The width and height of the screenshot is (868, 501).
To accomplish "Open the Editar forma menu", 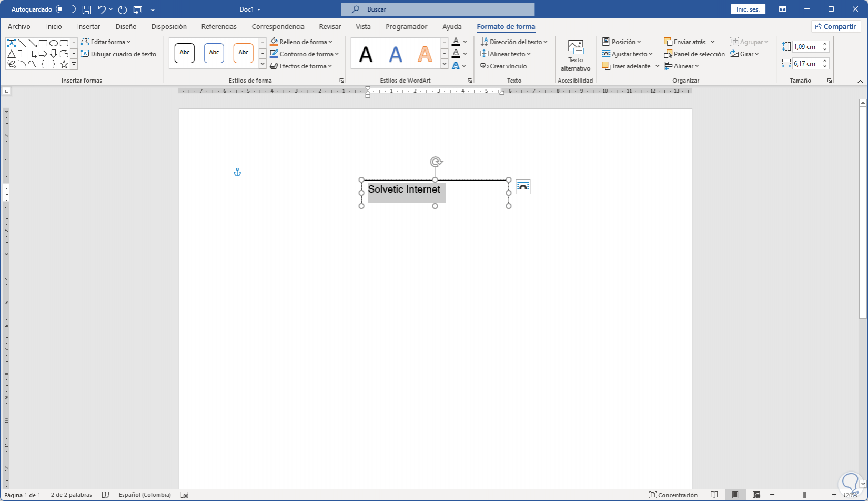I will pyautogui.click(x=106, y=42).
